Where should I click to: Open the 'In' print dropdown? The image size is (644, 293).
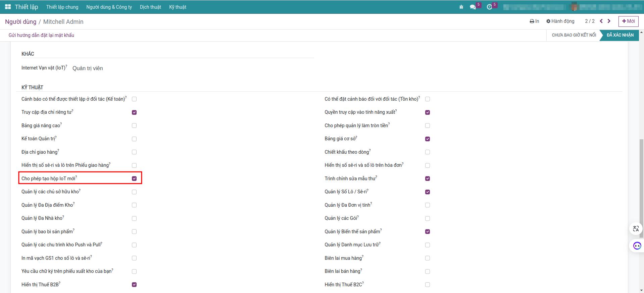coord(534,21)
